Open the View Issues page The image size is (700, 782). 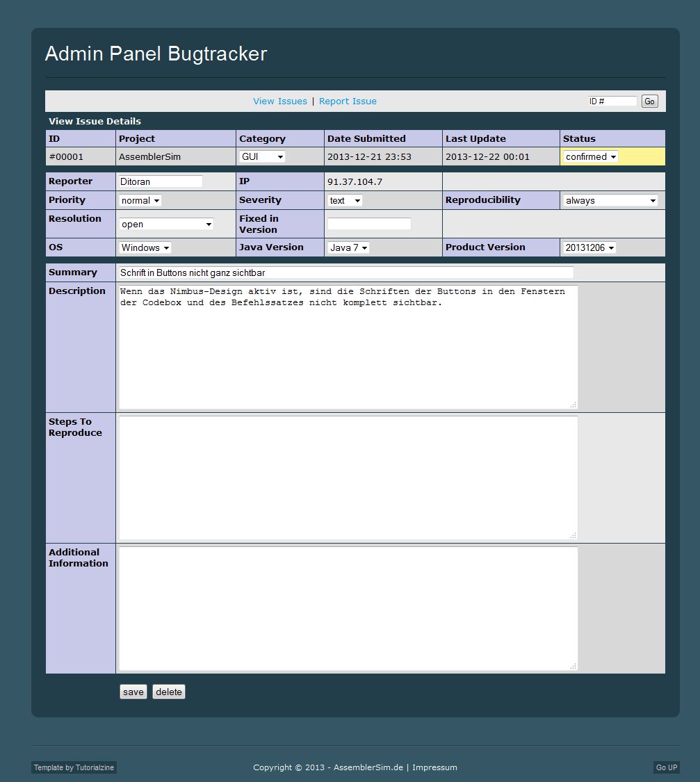coord(279,101)
